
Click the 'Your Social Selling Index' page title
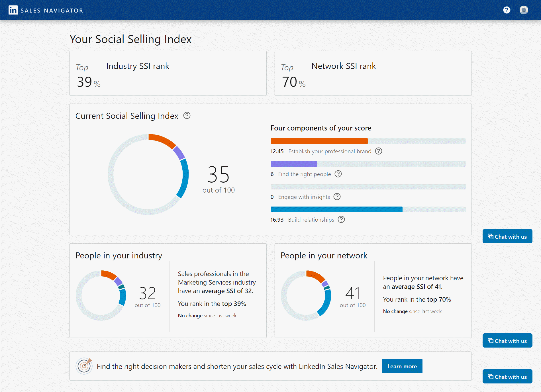pos(130,39)
